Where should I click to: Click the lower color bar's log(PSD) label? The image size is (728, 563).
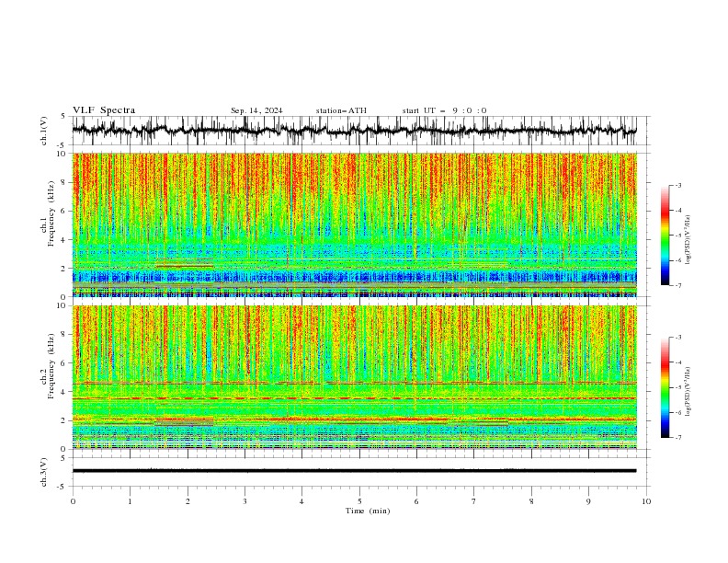tap(688, 392)
